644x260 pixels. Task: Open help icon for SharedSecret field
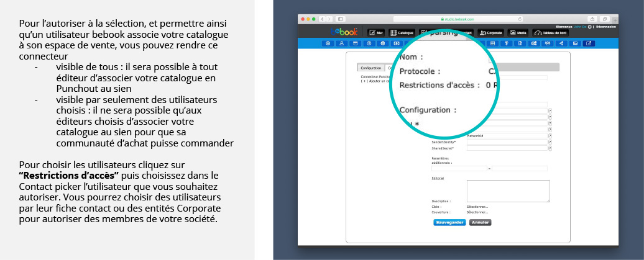550,148
